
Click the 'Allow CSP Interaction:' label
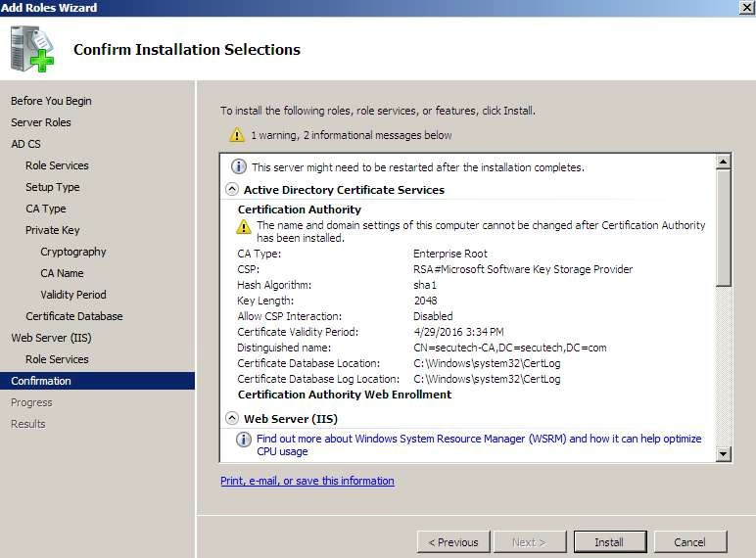click(289, 316)
